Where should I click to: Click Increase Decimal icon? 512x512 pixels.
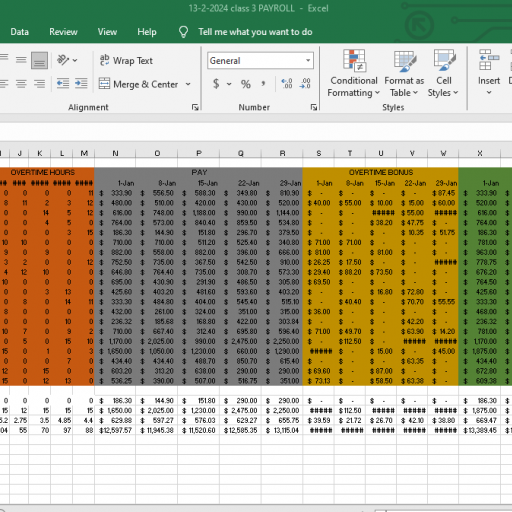pos(287,83)
